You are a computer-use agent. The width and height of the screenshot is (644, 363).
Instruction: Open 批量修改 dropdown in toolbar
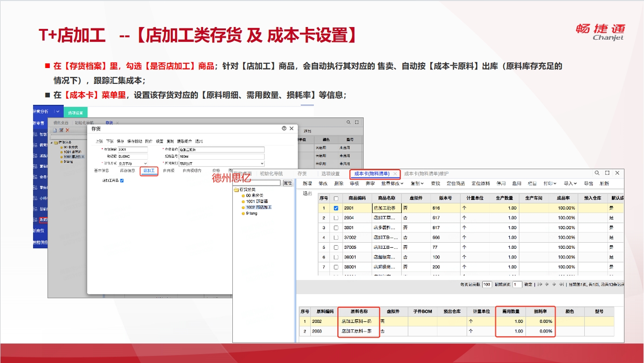392,184
